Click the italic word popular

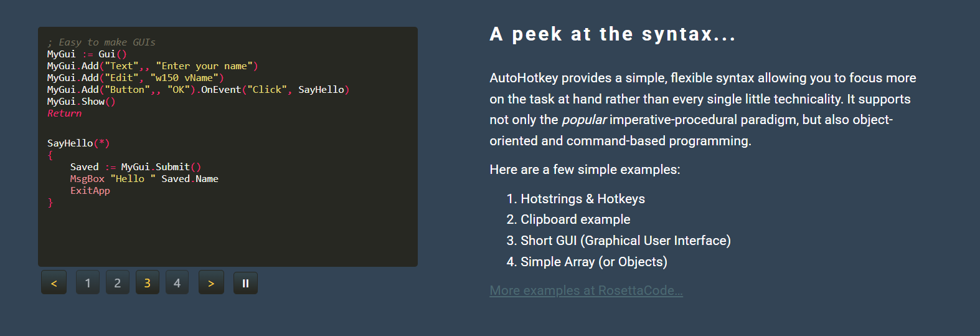click(x=584, y=120)
